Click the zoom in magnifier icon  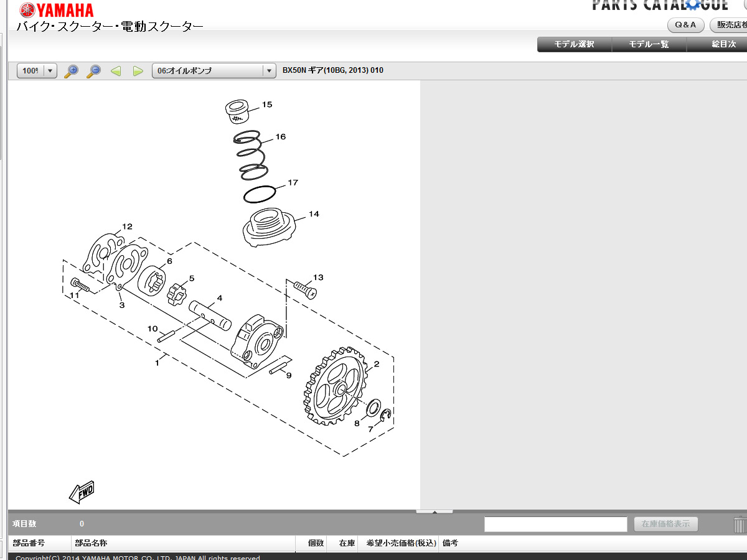point(72,71)
